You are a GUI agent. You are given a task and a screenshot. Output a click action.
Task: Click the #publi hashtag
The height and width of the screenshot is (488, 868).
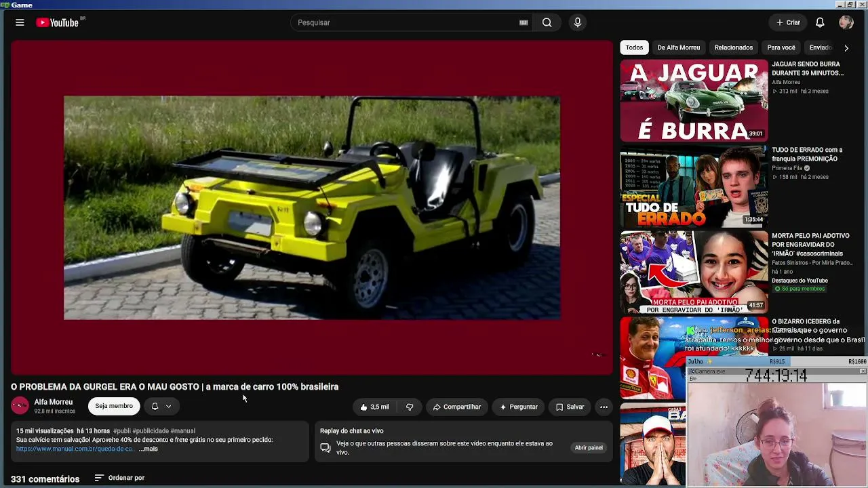tap(122, 431)
